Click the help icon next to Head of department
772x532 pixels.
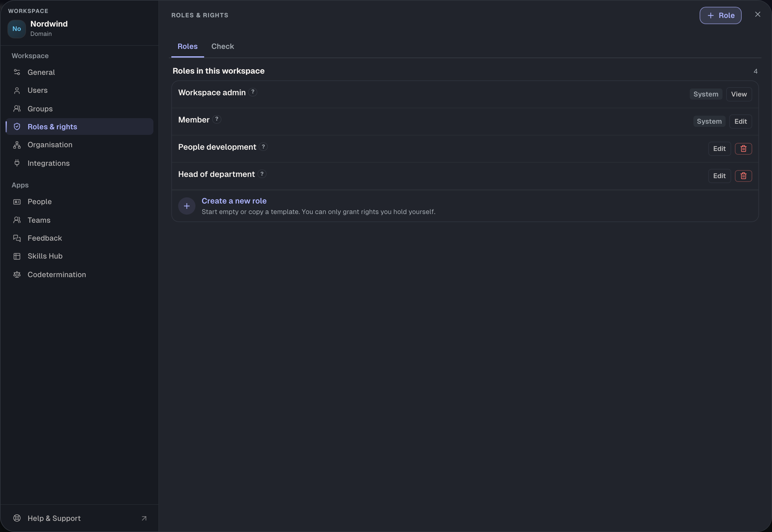(262, 174)
